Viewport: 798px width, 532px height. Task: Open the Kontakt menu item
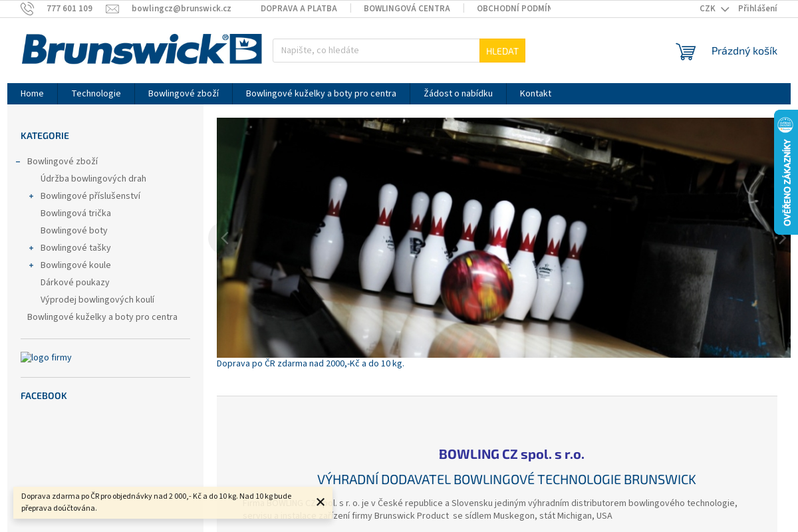535,93
